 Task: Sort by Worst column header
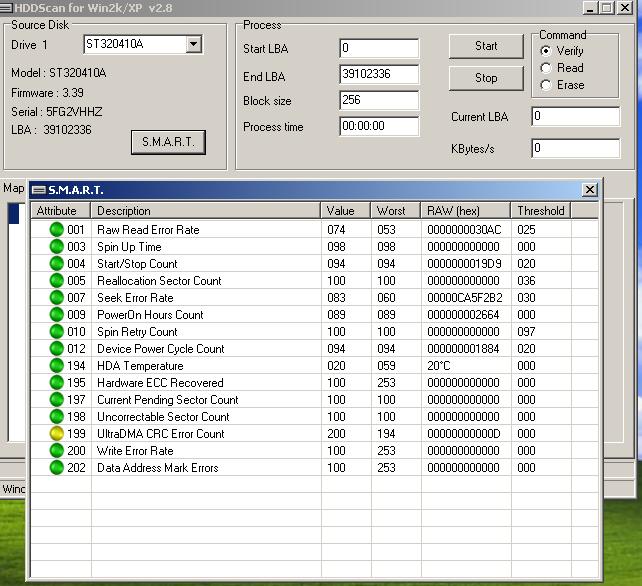pos(396,210)
